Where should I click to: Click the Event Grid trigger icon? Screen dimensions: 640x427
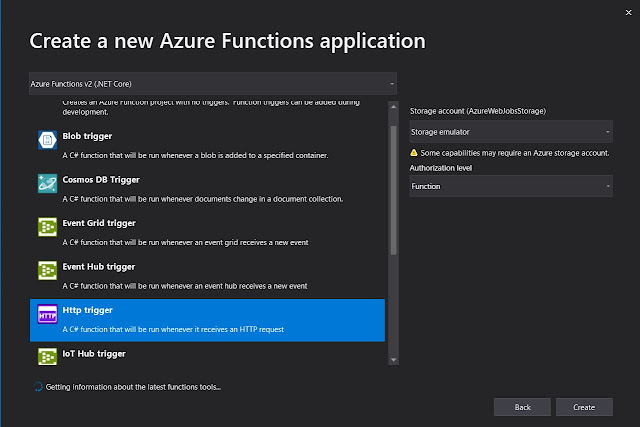point(47,227)
